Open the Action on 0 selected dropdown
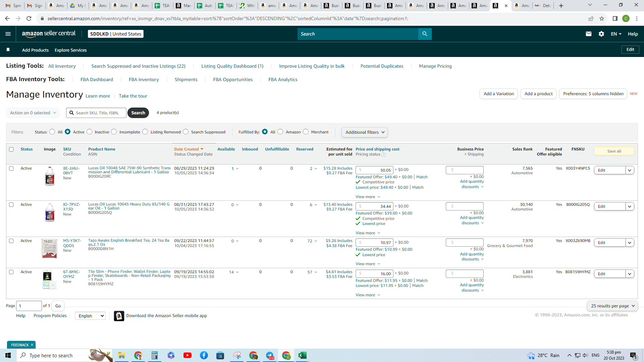Image resolution: width=644 pixels, height=362 pixels. click(x=33, y=113)
